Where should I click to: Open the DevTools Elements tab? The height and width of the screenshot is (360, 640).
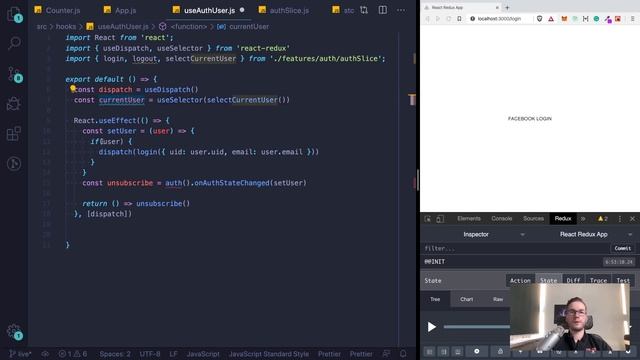[469, 219]
